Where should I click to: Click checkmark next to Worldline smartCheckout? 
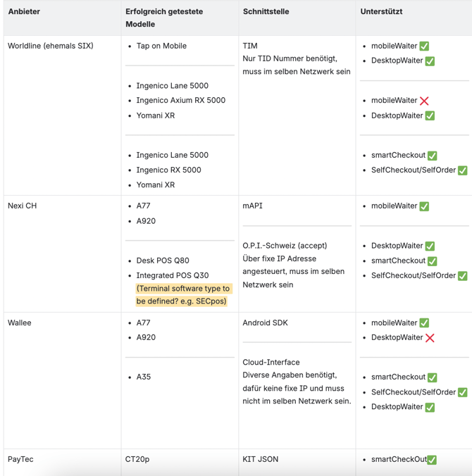(433, 156)
